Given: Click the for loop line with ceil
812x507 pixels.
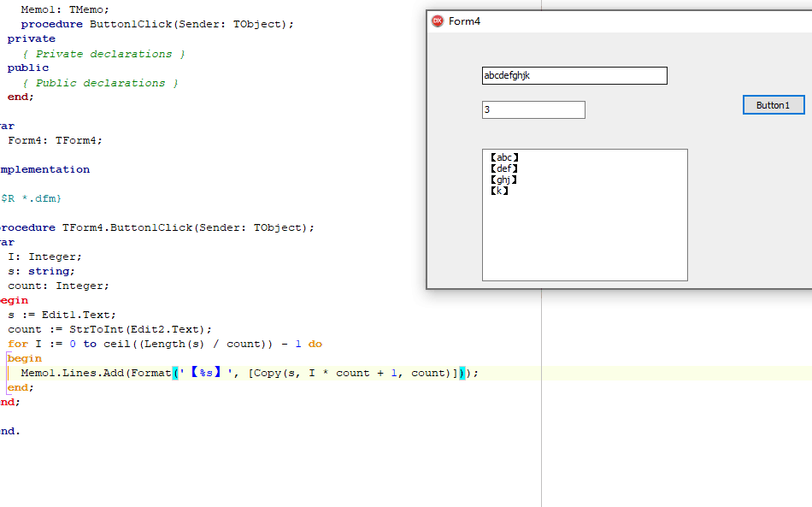Looking at the screenshot, I should [x=165, y=344].
